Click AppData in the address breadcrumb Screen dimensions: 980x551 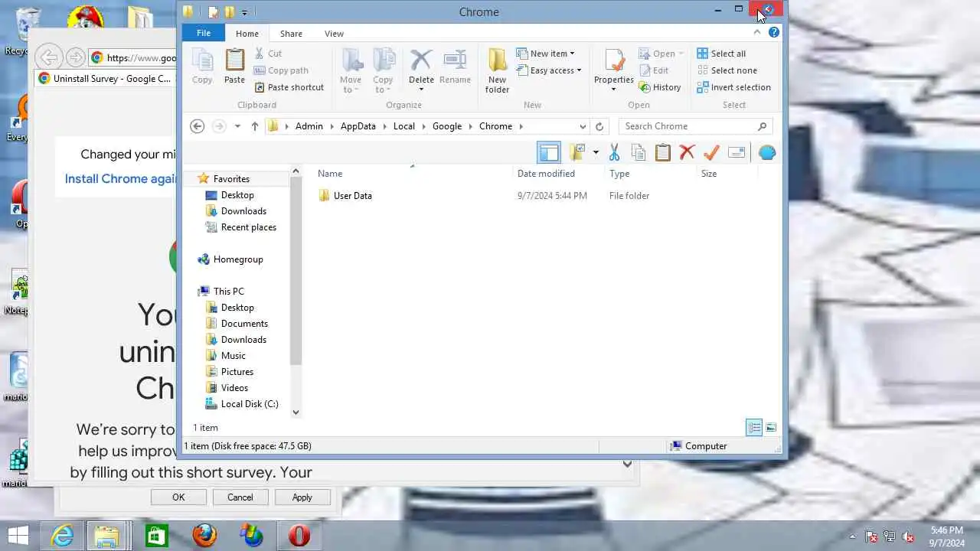[x=358, y=126]
